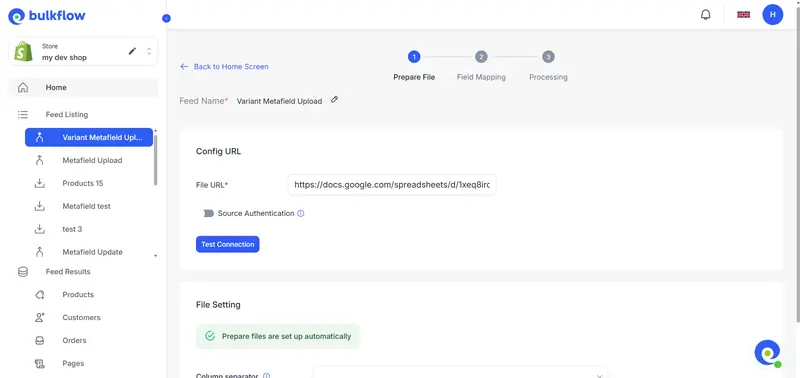Click the feed list scroll-down arrow

coord(156,256)
